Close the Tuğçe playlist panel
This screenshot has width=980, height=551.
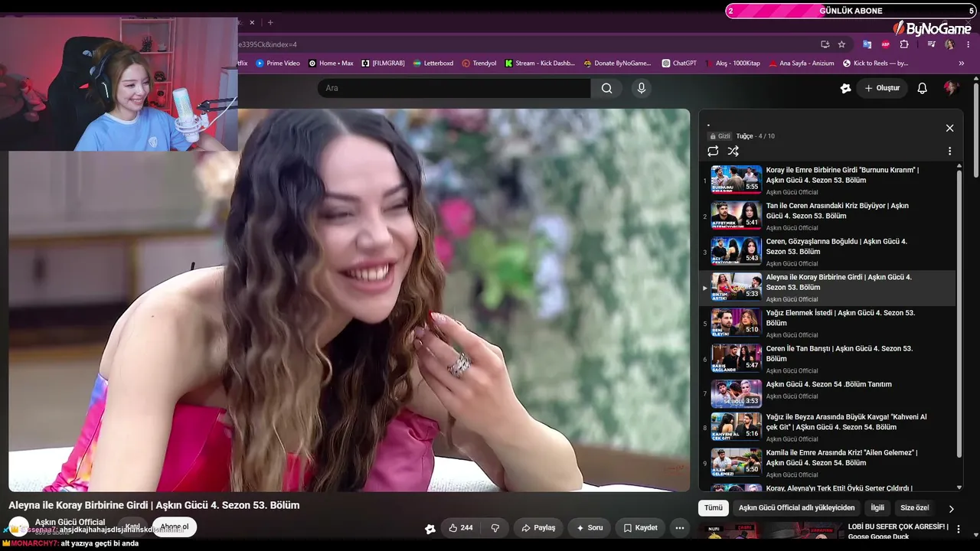coord(949,128)
